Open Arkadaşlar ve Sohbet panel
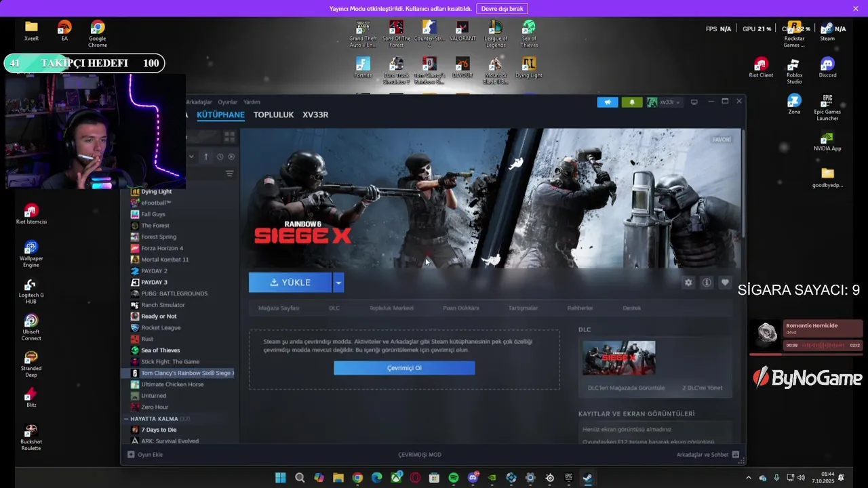Viewport: 868px width, 488px height. click(708, 455)
